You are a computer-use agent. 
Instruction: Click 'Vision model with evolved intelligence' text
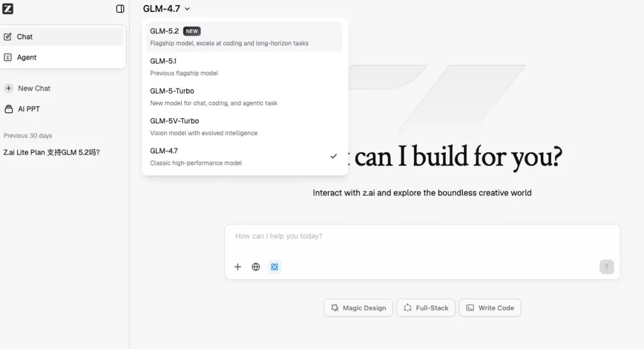click(x=204, y=133)
